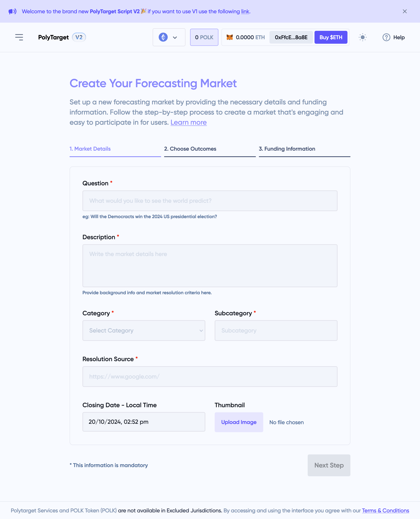
Task: Click the Upload Image button
Action: coord(239,422)
